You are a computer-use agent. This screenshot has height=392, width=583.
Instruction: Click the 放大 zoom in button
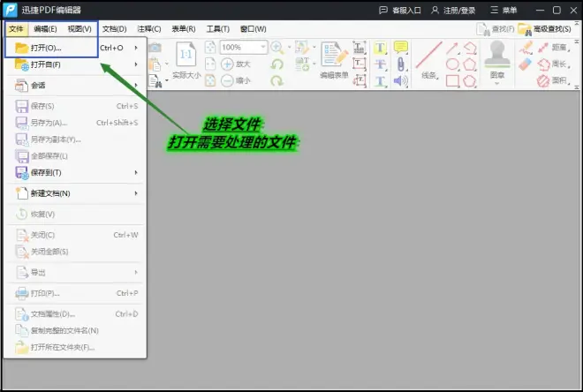[x=235, y=64]
